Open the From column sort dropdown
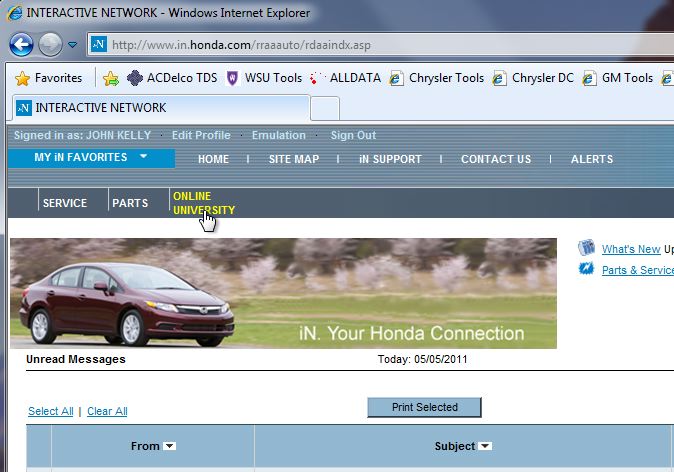 [169, 446]
